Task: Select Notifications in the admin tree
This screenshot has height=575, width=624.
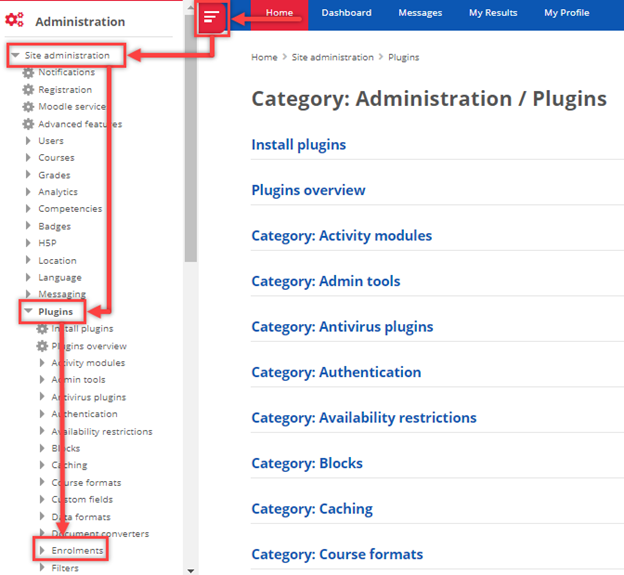Action: 66,72
